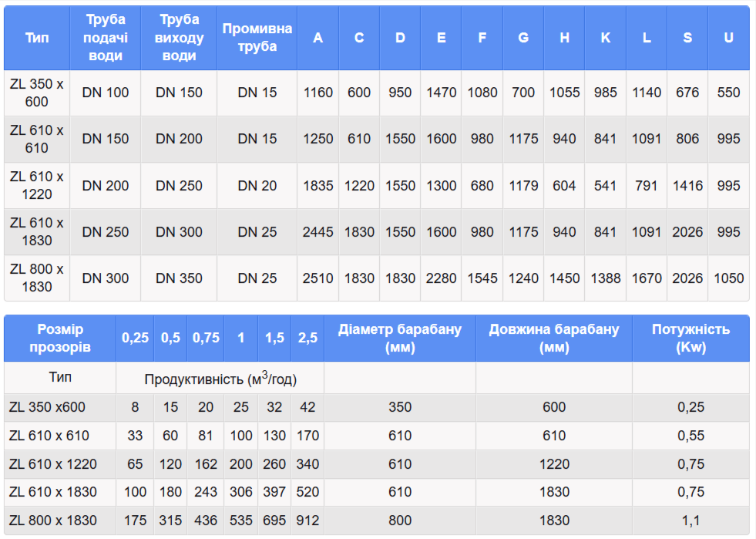Click the 'Довжина барабану (мм)' column header

pyautogui.click(x=553, y=339)
